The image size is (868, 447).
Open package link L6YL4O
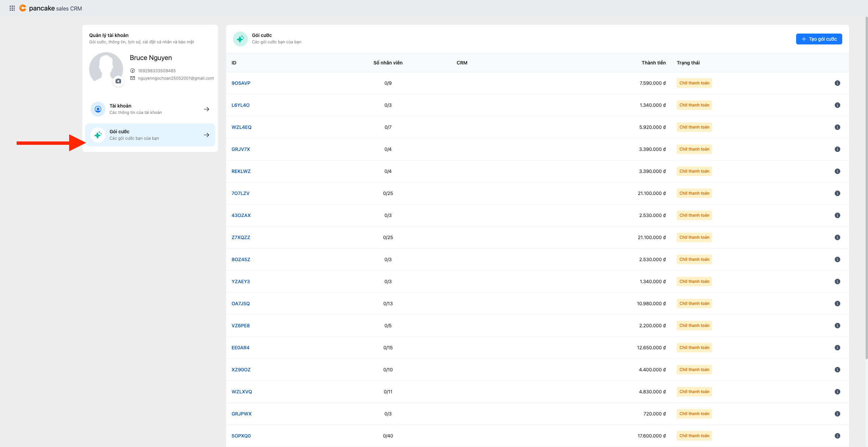point(240,105)
